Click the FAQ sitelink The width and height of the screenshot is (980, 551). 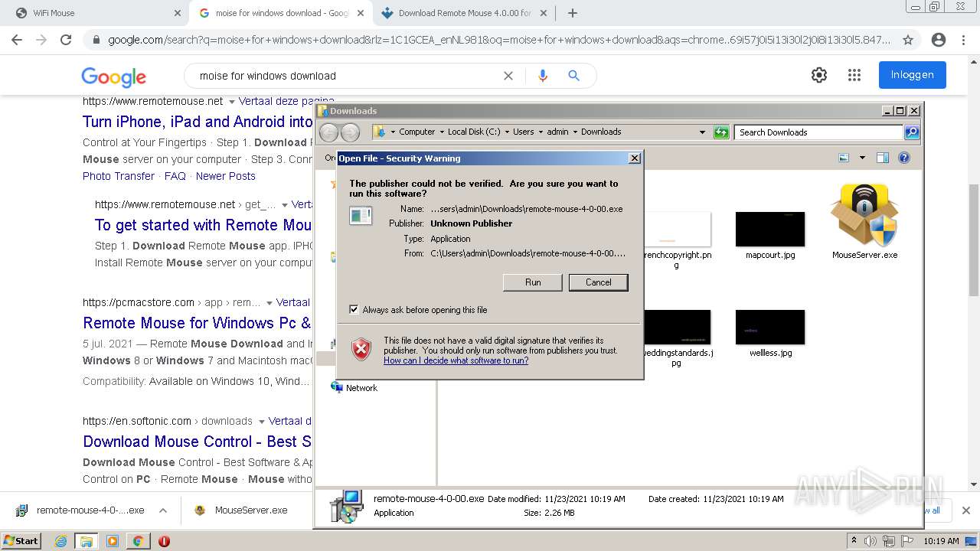click(175, 176)
